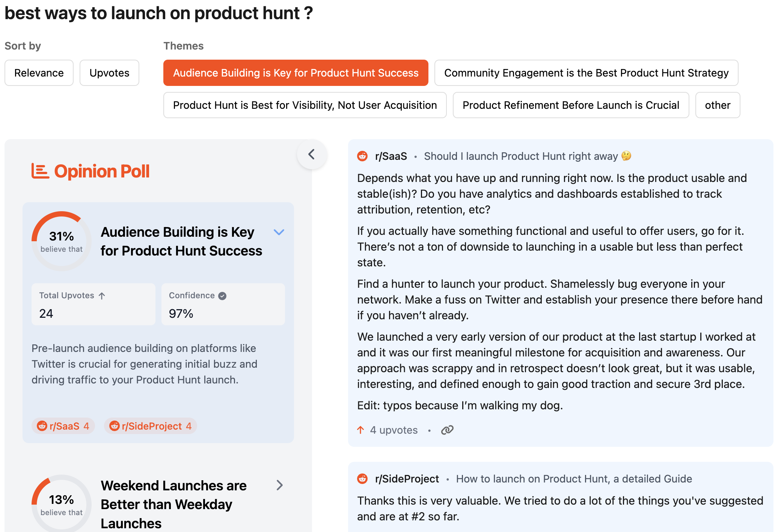Select 'Product Refinement Before Launch is Crucial' theme
Image resolution: width=781 pixels, height=532 pixels.
pyautogui.click(x=571, y=105)
